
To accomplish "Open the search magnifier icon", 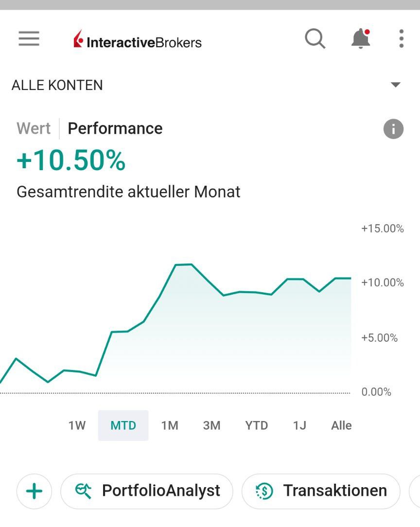I will (x=315, y=38).
